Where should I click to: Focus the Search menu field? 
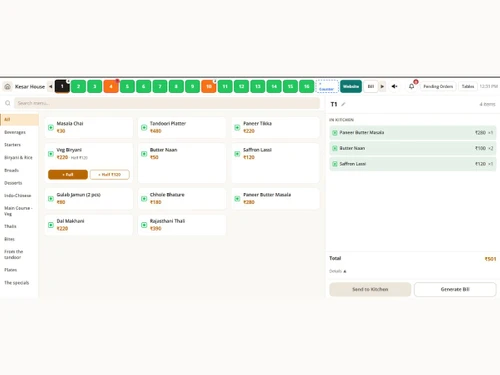click(x=167, y=103)
